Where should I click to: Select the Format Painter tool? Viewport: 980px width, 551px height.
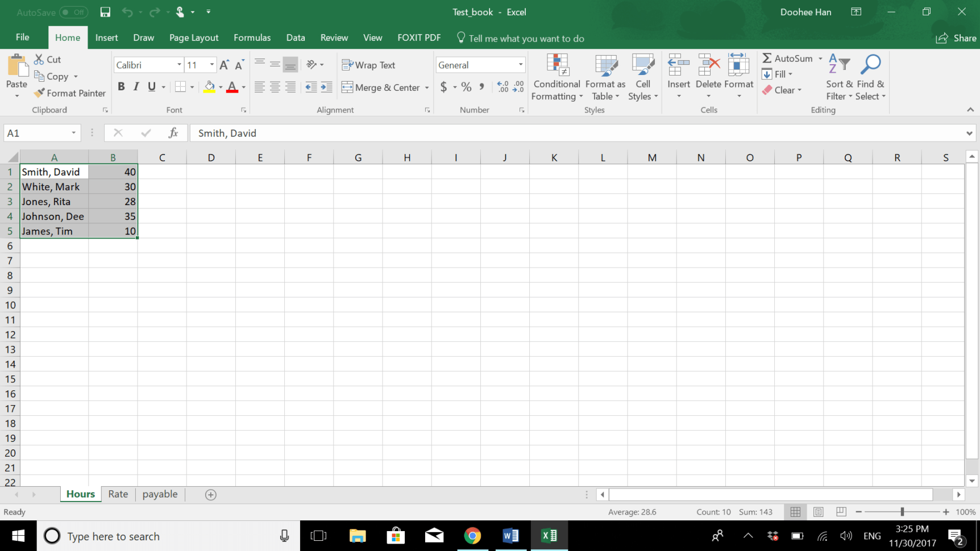point(69,93)
